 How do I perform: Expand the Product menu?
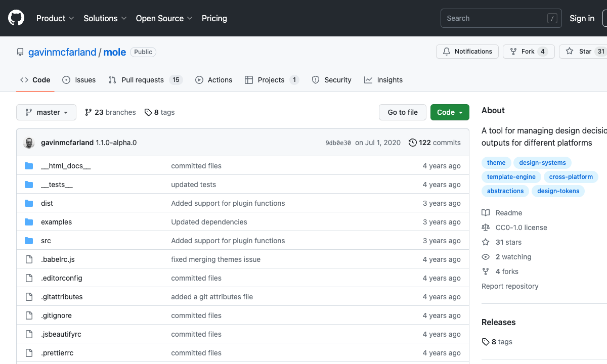55,18
